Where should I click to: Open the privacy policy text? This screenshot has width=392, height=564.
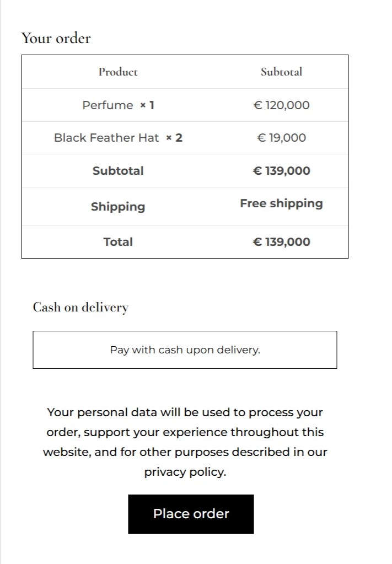(185, 472)
